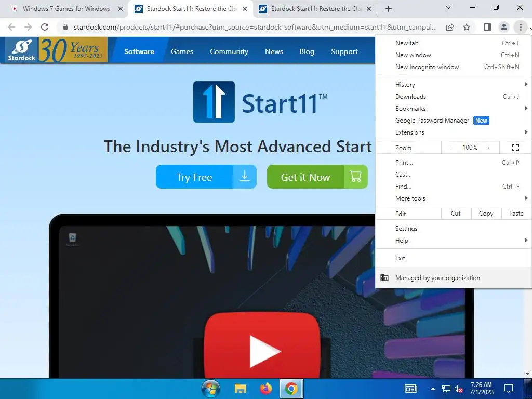The image size is (532, 399).
Task: Click the Try Free button
Action: (x=206, y=177)
